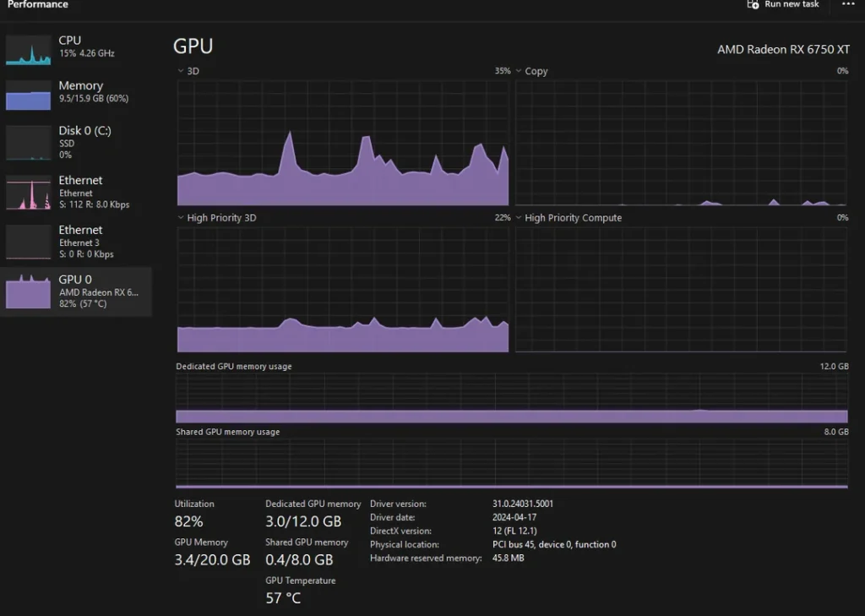
Task: Click the AMD Radeon RX 6750 XT title
Action: 783,49
